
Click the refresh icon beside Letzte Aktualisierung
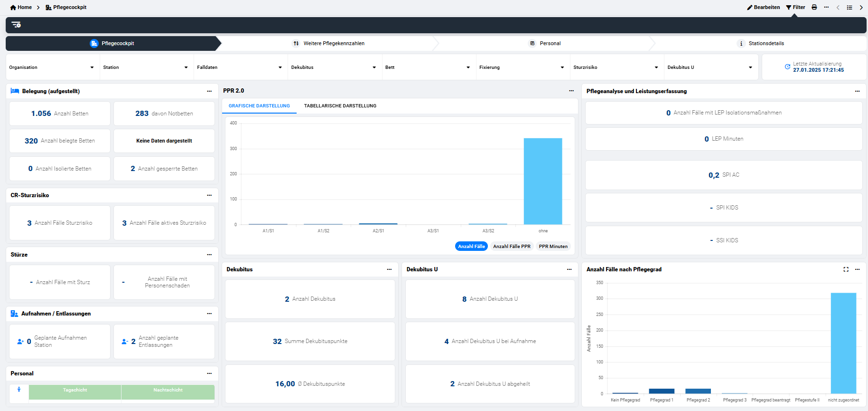coord(787,67)
